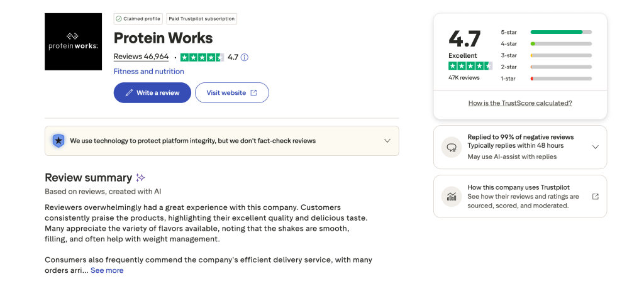
Task: Click the green star rating under Excellent
Action: pyautogui.click(x=470, y=66)
